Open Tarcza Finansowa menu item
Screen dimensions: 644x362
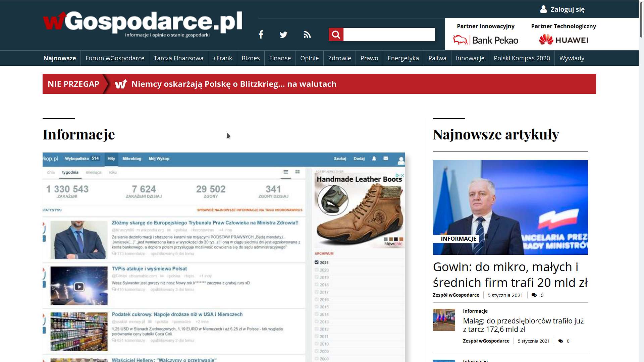(x=178, y=58)
